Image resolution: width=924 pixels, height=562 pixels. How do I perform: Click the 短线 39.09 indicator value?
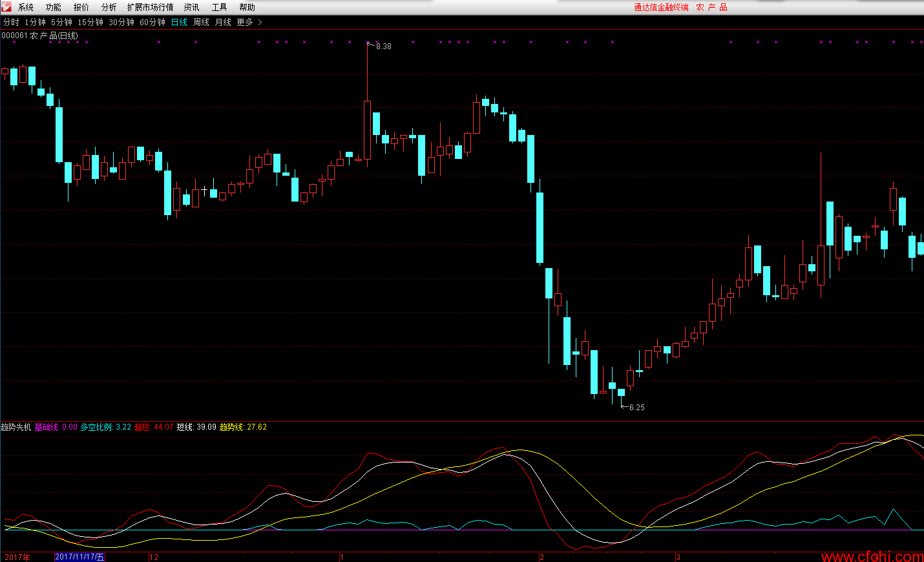pos(196,427)
